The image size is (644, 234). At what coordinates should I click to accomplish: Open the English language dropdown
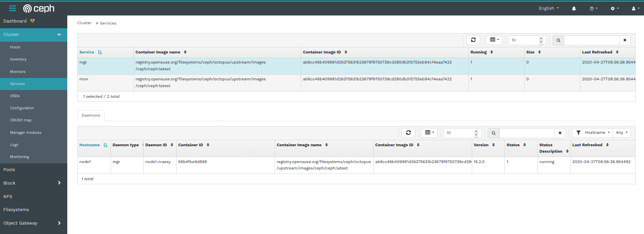coord(548,8)
